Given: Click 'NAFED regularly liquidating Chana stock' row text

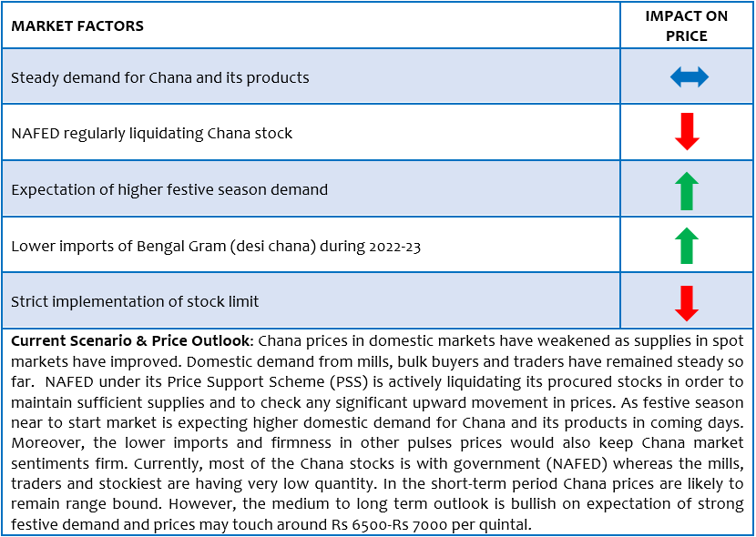Looking at the screenshot, I should click(151, 133).
